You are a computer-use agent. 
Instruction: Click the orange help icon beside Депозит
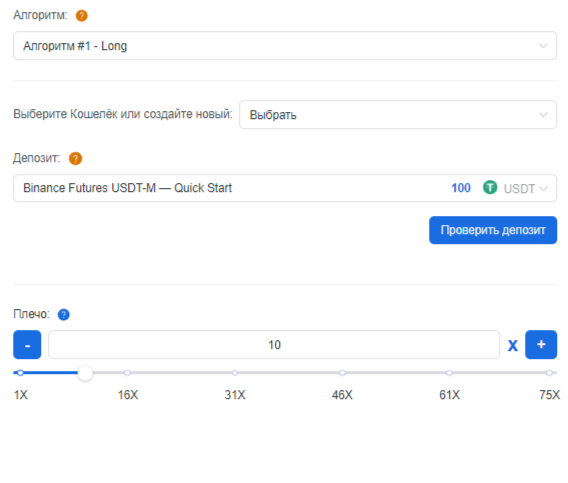[x=75, y=158]
